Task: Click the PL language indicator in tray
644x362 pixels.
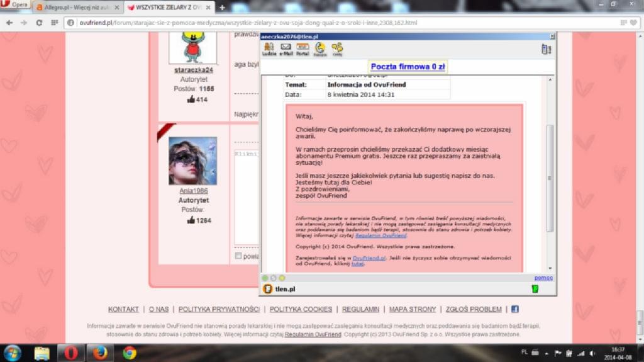Action: point(524,352)
